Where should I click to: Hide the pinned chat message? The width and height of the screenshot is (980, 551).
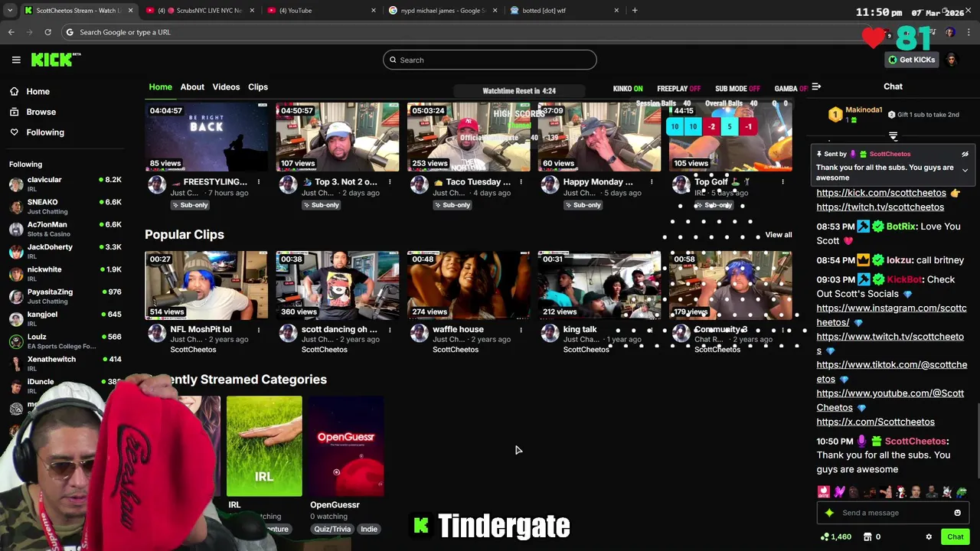[x=965, y=154]
